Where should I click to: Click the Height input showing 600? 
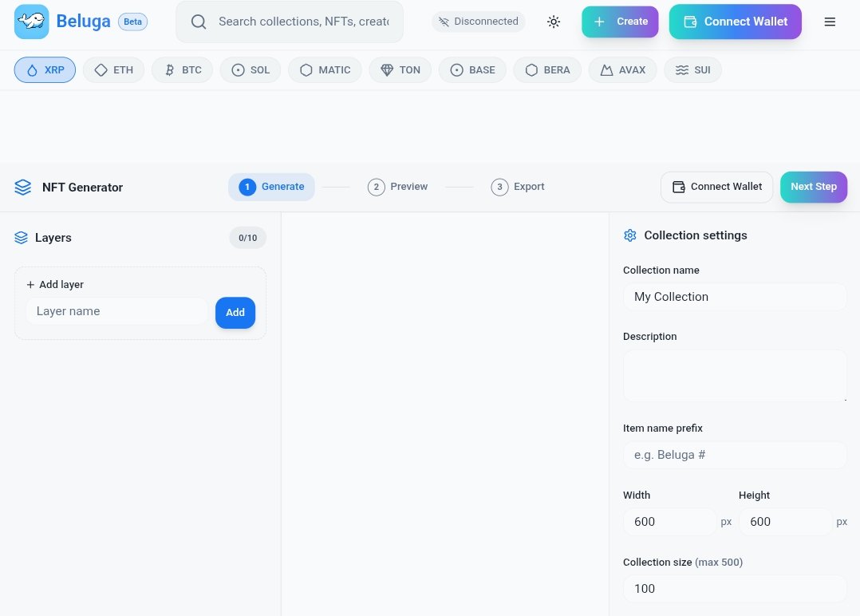tap(785, 522)
